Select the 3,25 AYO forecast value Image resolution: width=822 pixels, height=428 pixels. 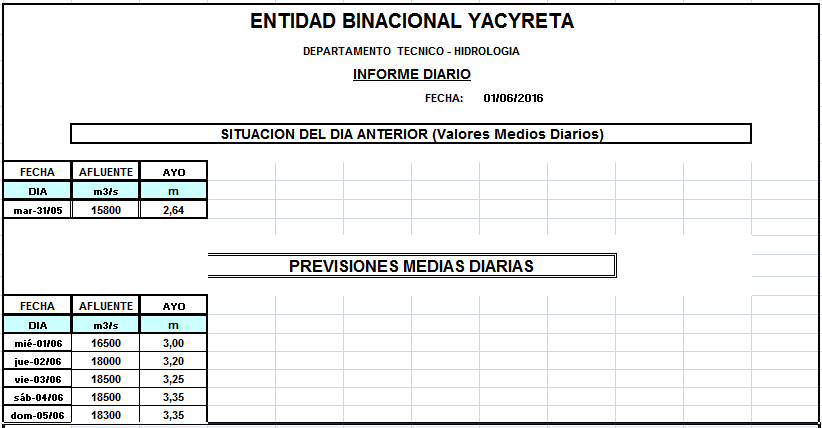[x=173, y=379]
